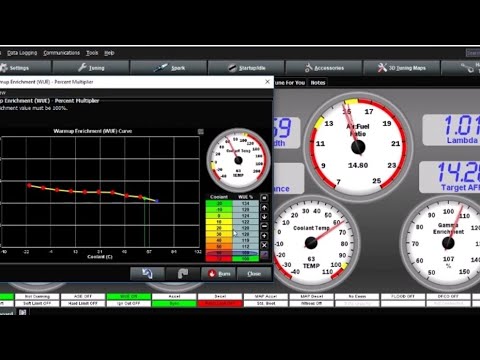The image size is (480, 360).
Task: Click the dashboard tab icon at bottom left
Action: tap(23, 312)
